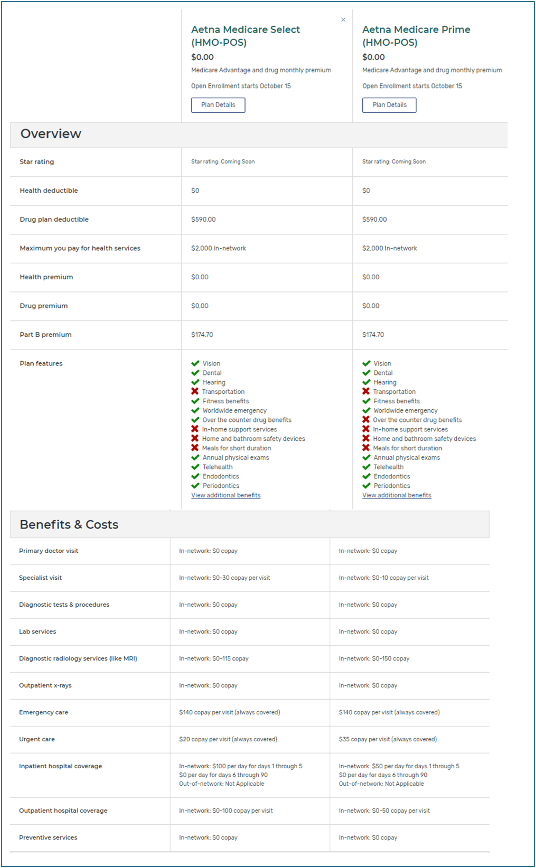Click the Prime plan's $0-50 copay per visit cell
The height and width of the screenshot is (868, 536).
click(x=384, y=810)
